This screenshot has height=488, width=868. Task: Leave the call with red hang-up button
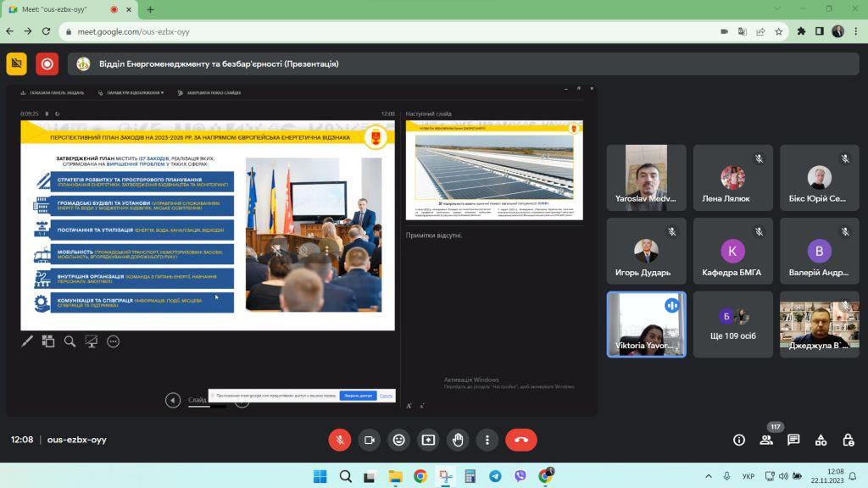pos(521,440)
